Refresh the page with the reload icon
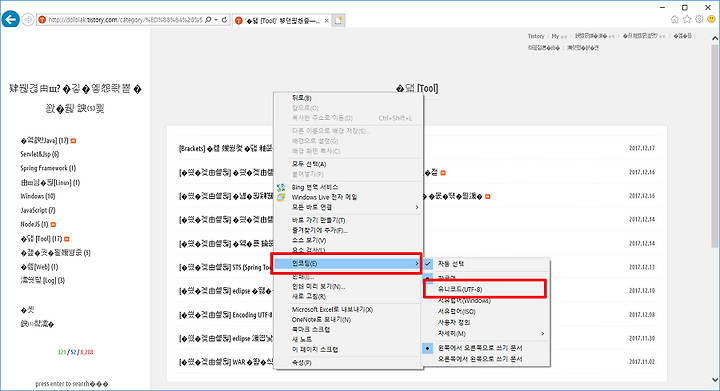Image resolution: width=720 pixels, height=391 pixels. coord(224,20)
